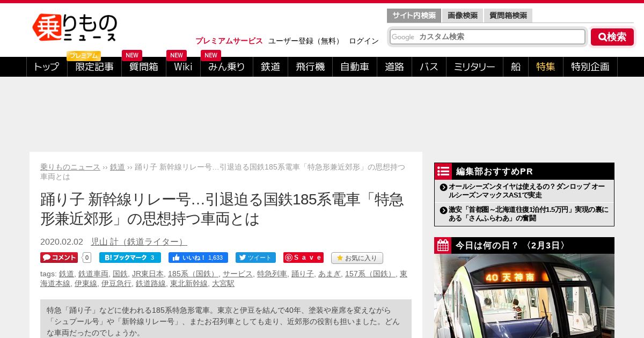The height and width of the screenshot is (338, 644).
Task: Click the ログイン link
Action: [x=364, y=41]
